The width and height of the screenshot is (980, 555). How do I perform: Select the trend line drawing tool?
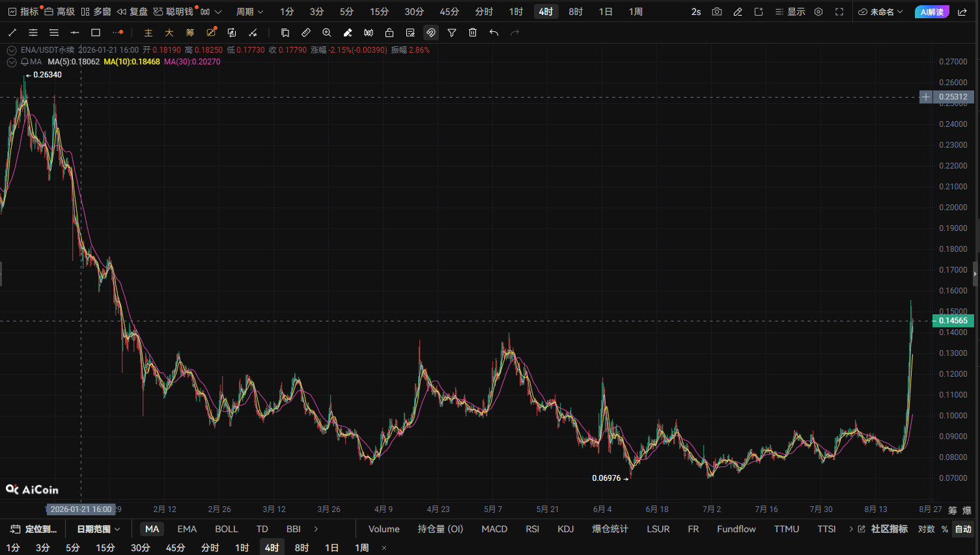click(x=12, y=33)
